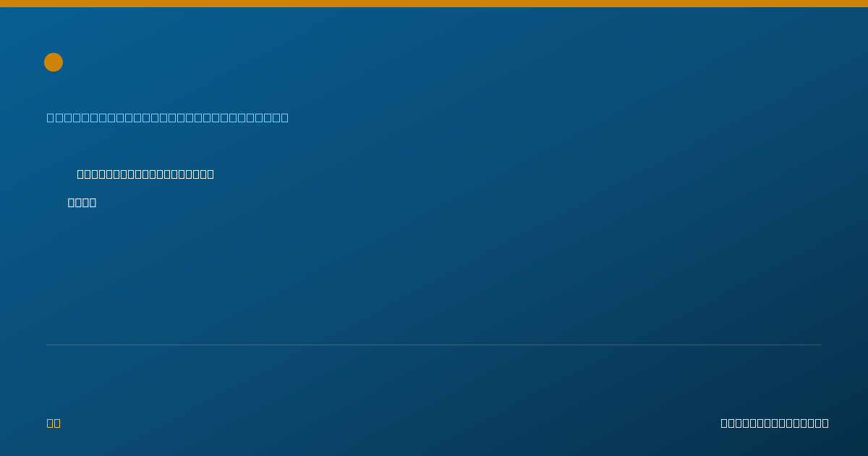Screen dimensions: 868x456
Task: Click the left end of the divider line
Action: point(48,345)
